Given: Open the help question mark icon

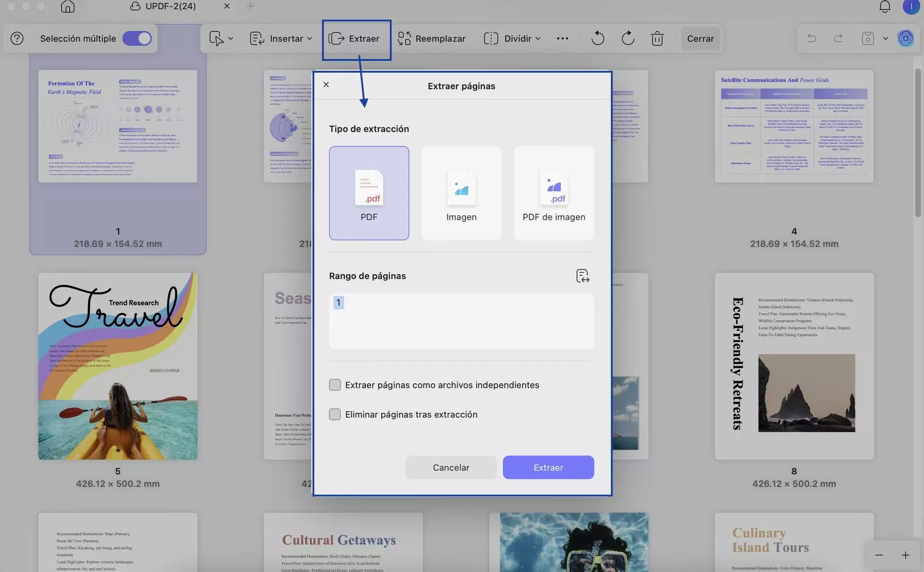Looking at the screenshot, I should pyautogui.click(x=17, y=38).
